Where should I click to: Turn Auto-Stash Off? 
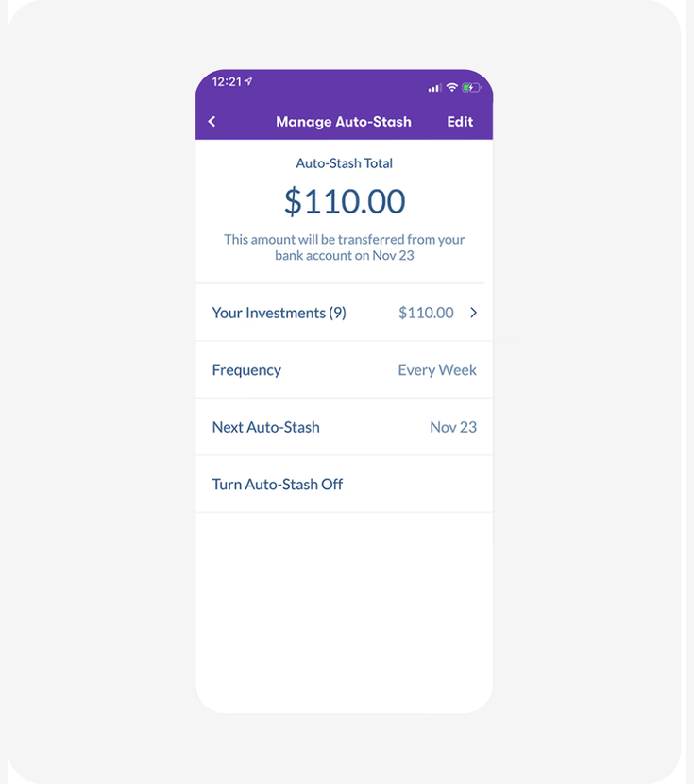(278, 485)
